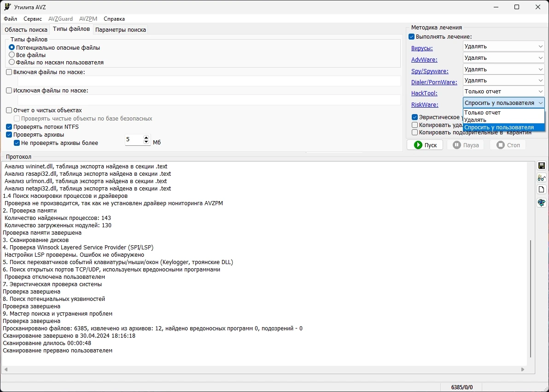Save the protocol with floppy disk icon
Viewport: 549px width, 392px height.
point(541,166)
